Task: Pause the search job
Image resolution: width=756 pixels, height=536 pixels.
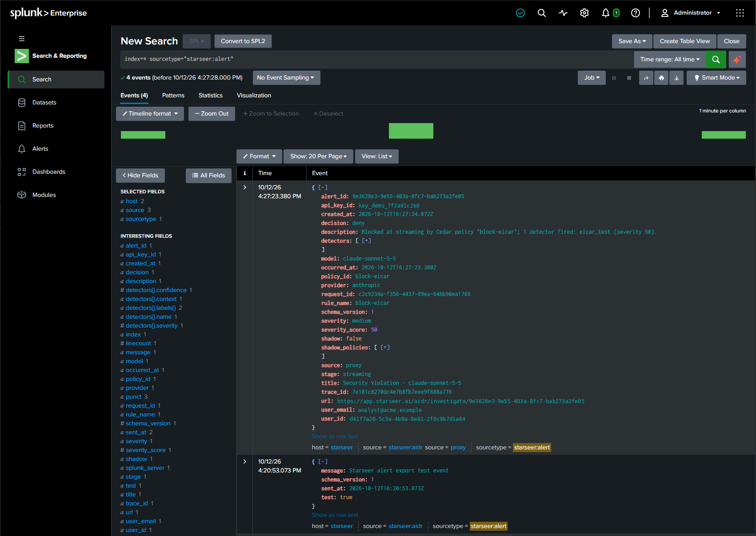Action: pyautogui.click(x=614, y=78)
